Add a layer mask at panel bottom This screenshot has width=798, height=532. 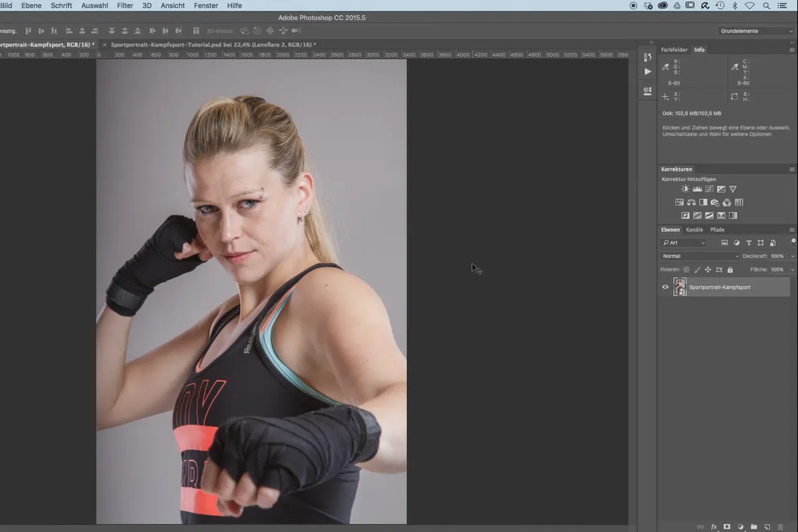tap(727, 527)
